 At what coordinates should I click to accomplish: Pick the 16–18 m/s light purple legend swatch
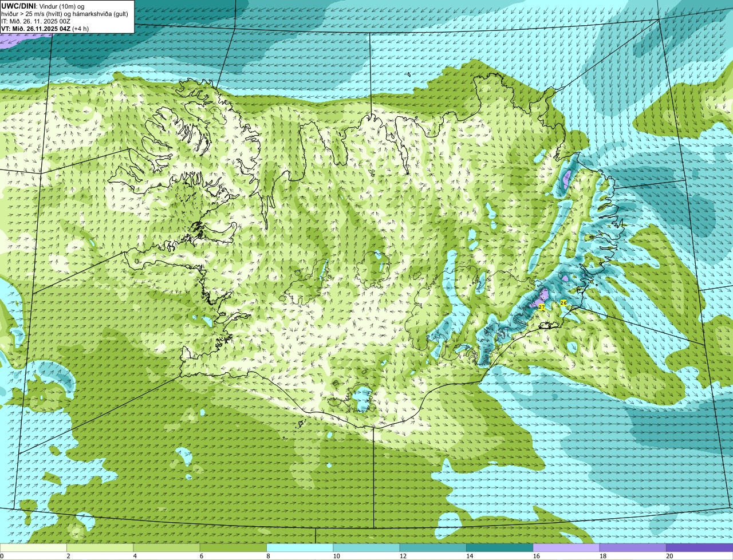tap(566, 548)
